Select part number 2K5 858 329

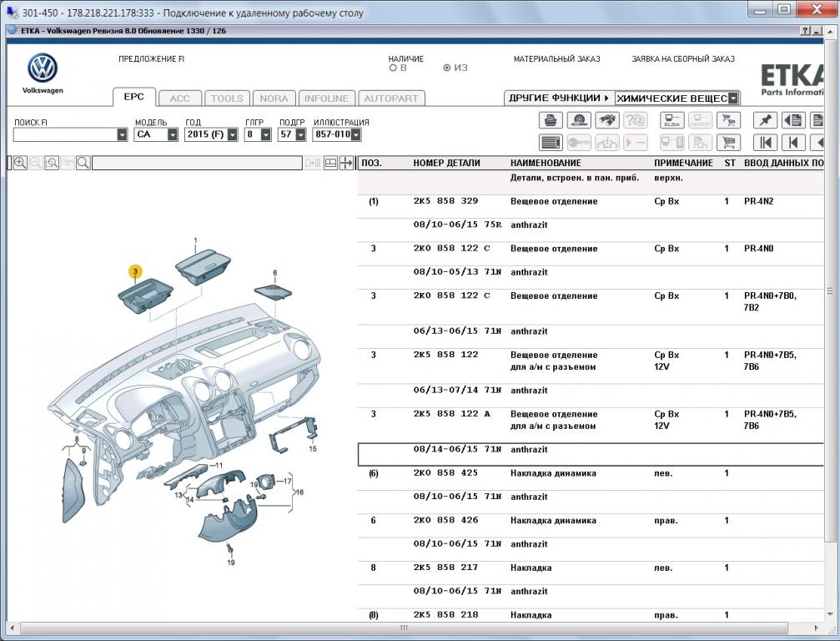(x=445, y=201)
